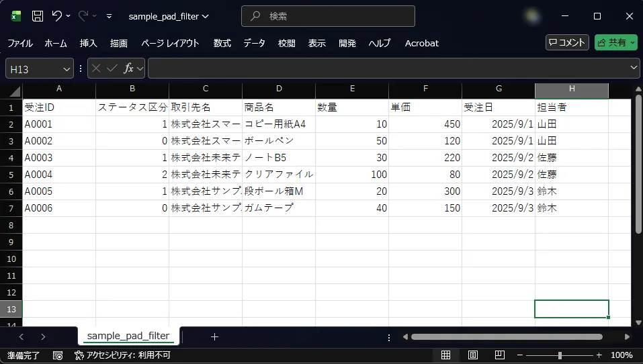The image size is (643, 364).
Task: Click the Undo arrow icon
Action: 57,16
